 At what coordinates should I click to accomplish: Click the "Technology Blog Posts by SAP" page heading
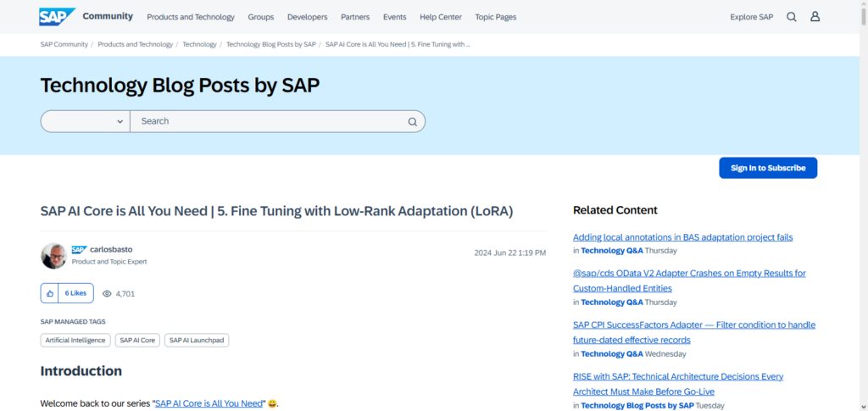[180, 86]
